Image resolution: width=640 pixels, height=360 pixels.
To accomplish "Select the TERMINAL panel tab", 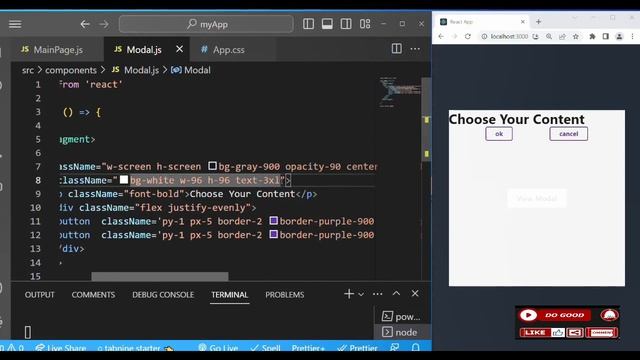I will tap(229, 295).
